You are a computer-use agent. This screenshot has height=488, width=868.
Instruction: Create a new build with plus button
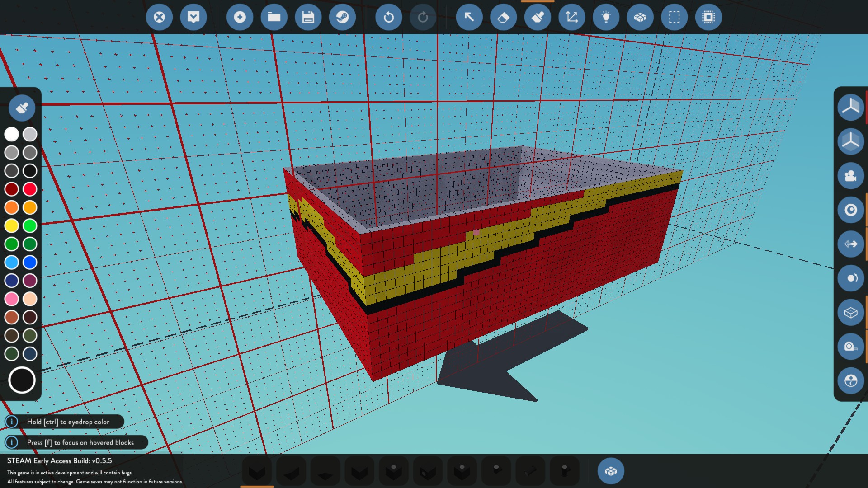(240, 18)
